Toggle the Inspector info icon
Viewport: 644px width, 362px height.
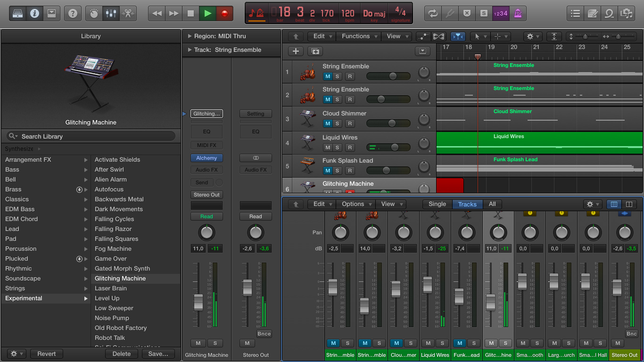34,13
